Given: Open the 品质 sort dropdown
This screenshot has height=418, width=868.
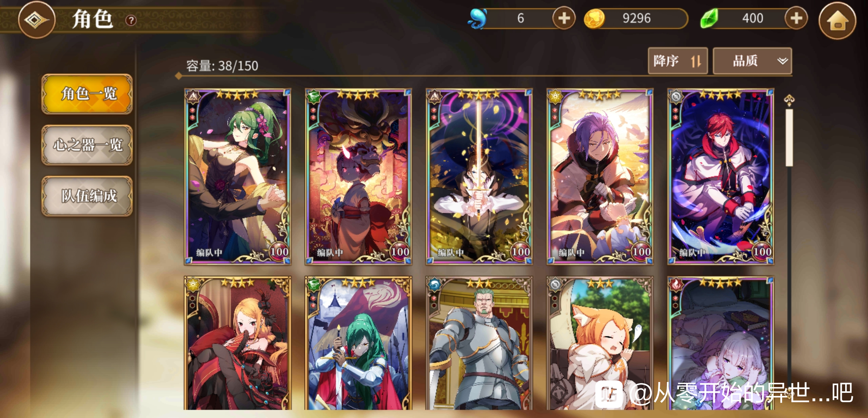Looking at the screenshot, I should coord(752,61).
